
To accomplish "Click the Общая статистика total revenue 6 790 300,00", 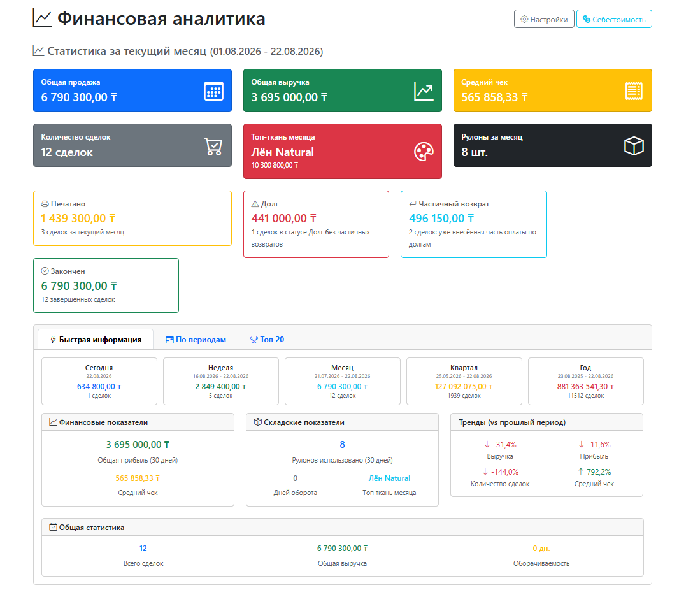I will 343,549.
